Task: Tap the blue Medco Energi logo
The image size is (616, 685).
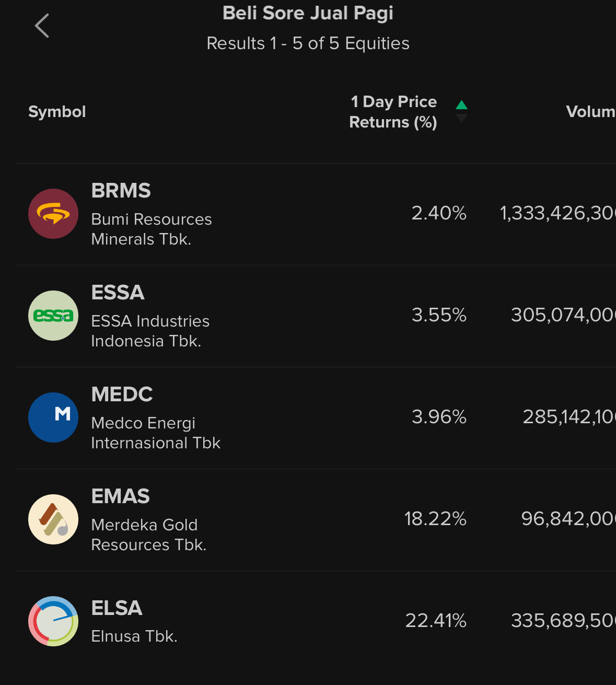Action: [x=53, y=417]
